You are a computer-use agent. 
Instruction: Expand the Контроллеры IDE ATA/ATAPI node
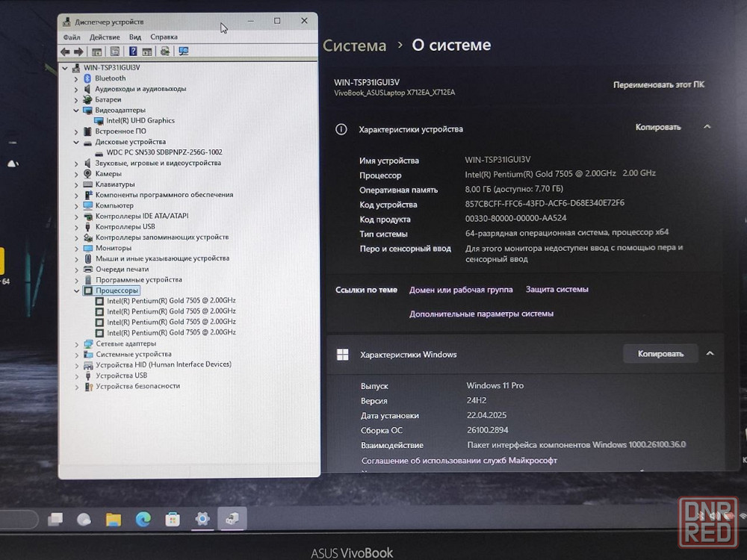[76, 217]
